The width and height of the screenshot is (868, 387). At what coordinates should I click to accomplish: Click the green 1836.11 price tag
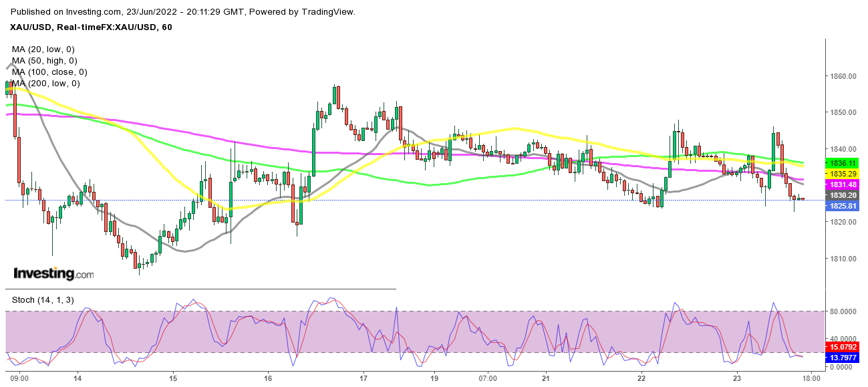point(843,163)
